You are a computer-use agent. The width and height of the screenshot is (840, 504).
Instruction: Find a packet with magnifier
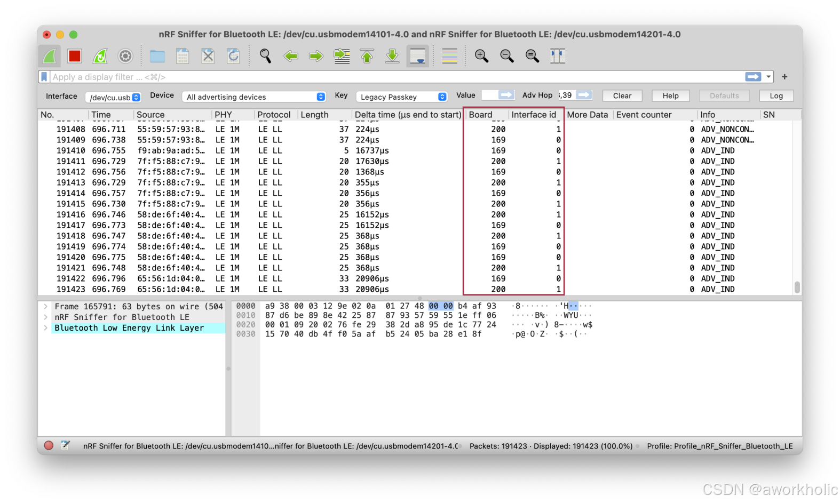[265, 56]
